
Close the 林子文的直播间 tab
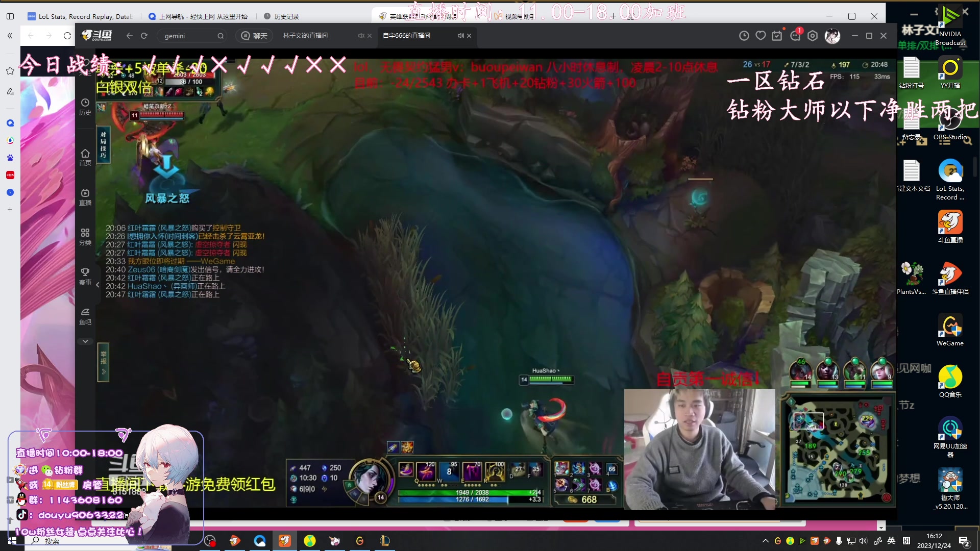[x=370, y=36]
